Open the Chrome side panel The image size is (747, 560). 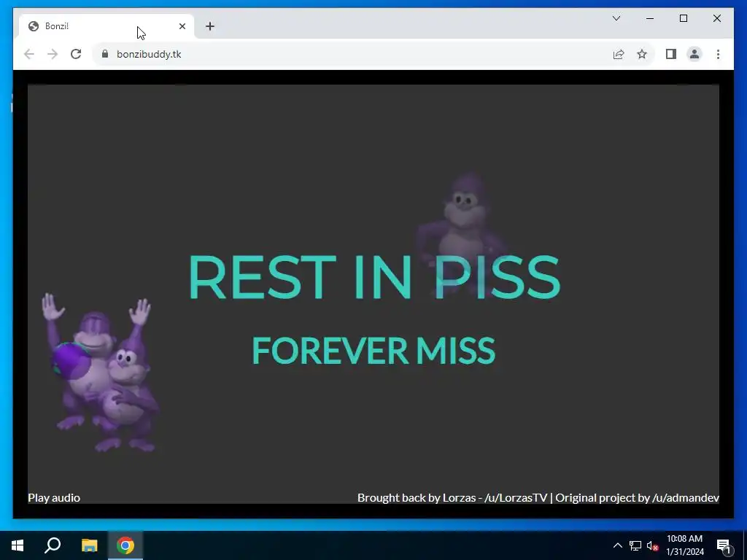point(671,54)
